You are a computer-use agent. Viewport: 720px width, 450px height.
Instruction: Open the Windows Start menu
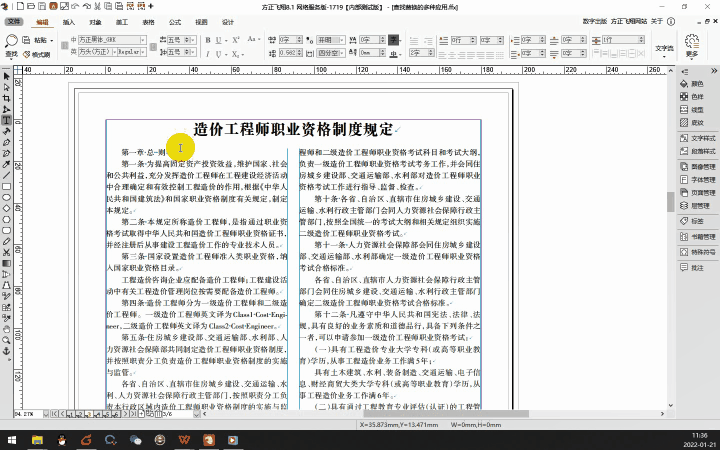tap(12, 440)
